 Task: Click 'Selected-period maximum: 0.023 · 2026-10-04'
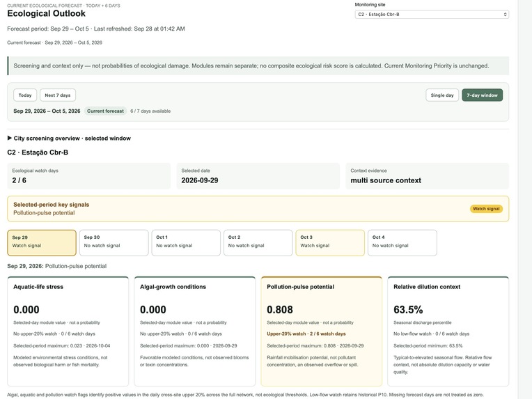click(x=62, y=346)
